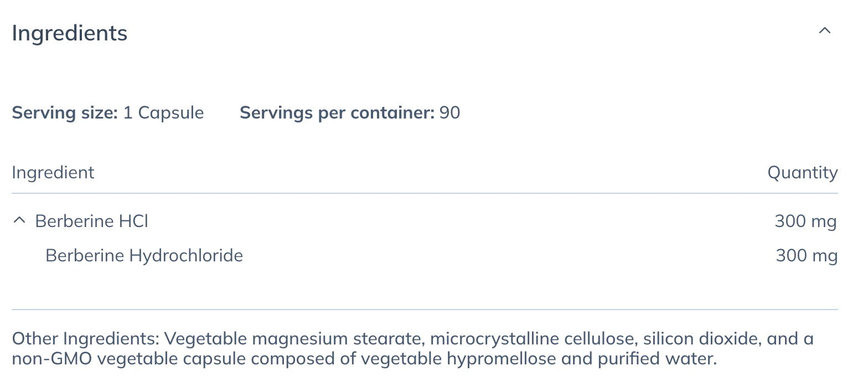Select the Berberine HCl ingredient name
This screenshot has height=381, width=868.
click(92, 221)
